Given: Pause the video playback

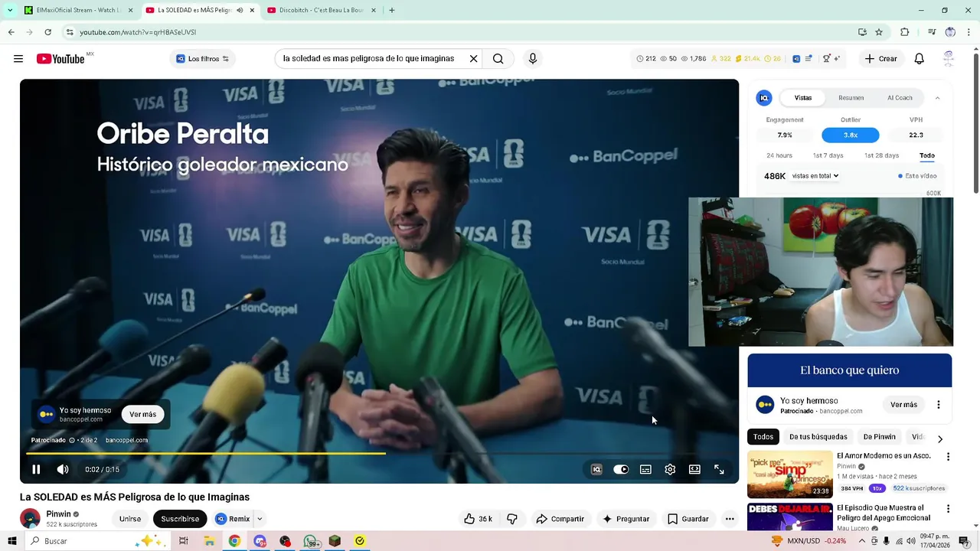Looking at the screenshot, I should coord(36,469).
